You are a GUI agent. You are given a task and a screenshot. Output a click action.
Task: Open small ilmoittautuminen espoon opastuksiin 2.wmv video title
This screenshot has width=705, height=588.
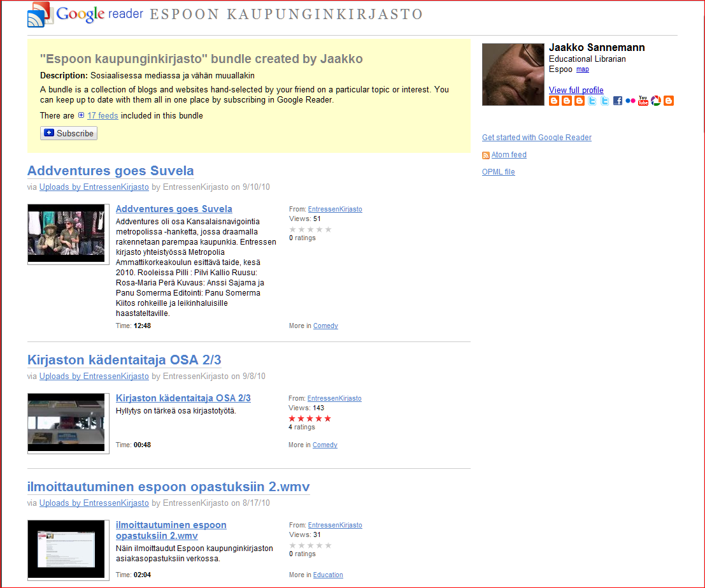171,531
